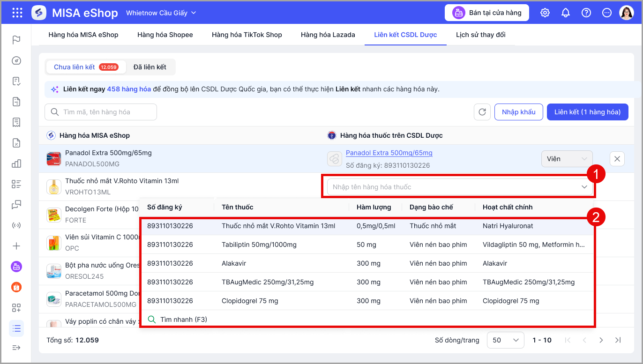Image resolution: width=643 pixels, height=364 pixels.
Task: Refresh the product list
Action: coord(482,112)
